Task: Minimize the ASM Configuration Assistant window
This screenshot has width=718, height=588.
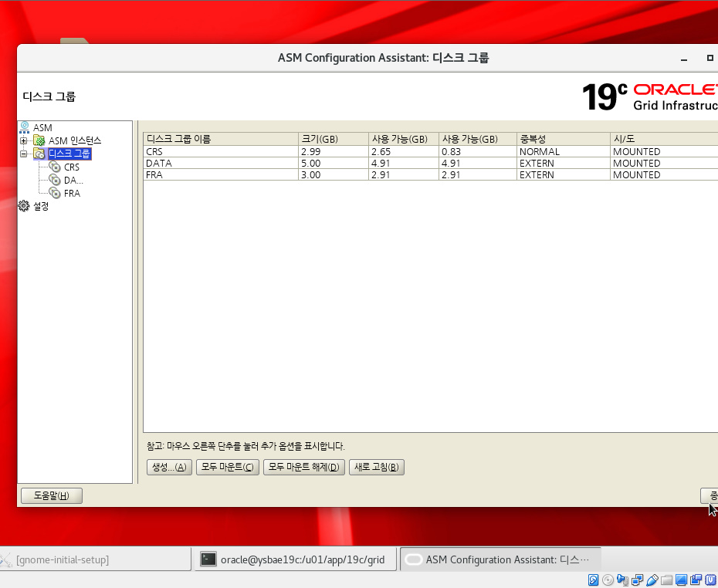Action: pos(684,58)
